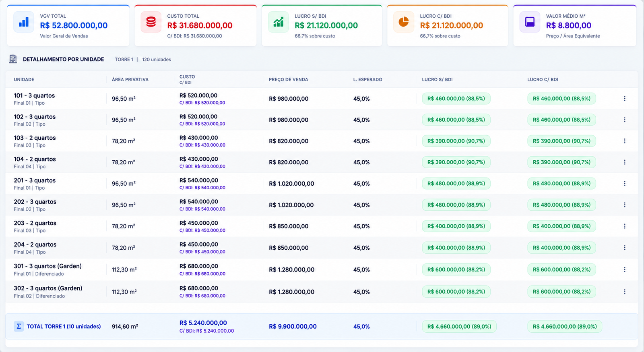
Task: Click the R$ 52.800.000,00 VGV Total value
Action: tap(74, 25)
